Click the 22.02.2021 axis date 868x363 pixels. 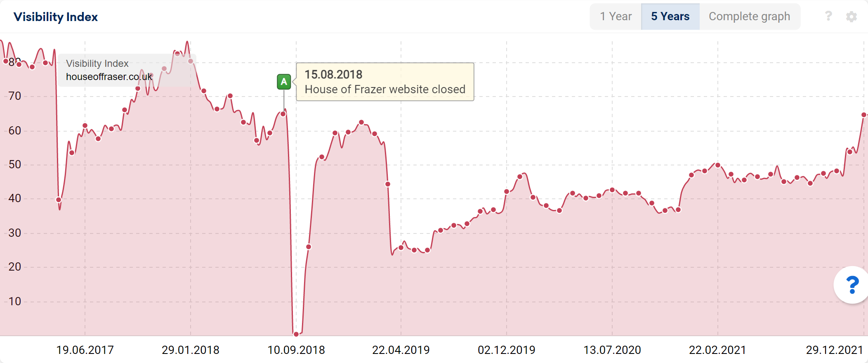(718, 350)
